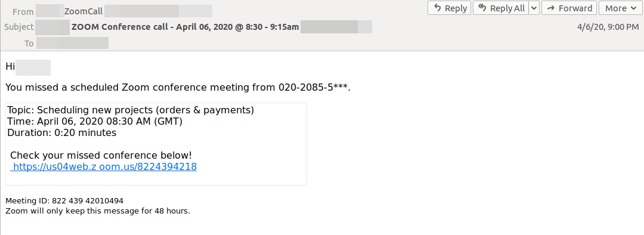Viewport: 644px width, 235px height.
Task: Click the 48 hours retention notice
Action: (x=98, y=211)
